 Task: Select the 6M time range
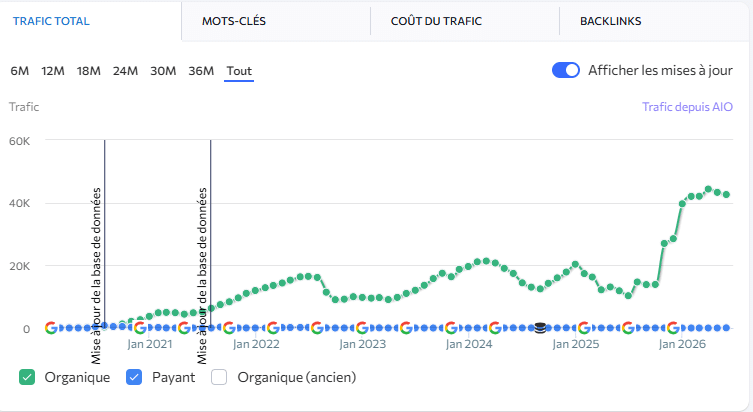coord(20,71)
